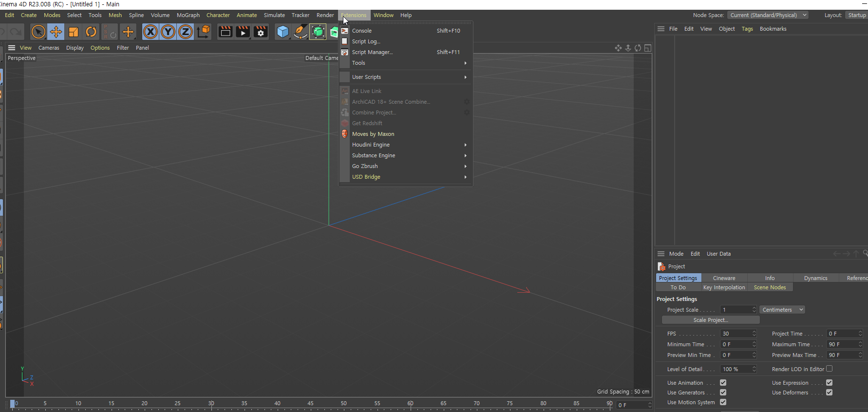Viewport: 868px width, 412px height.
Task: Toggle Z axis lock
Action: pyautogui.click(x=186, y=32)
